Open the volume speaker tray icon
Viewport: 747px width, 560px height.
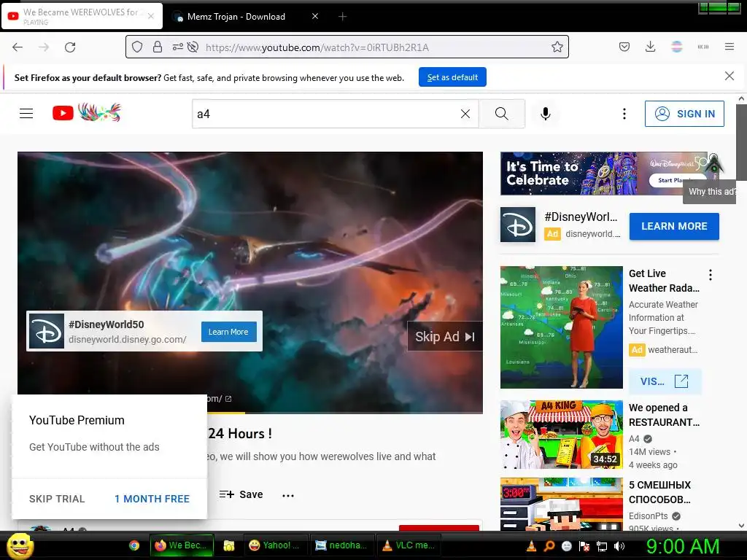[x=619, y=546]
